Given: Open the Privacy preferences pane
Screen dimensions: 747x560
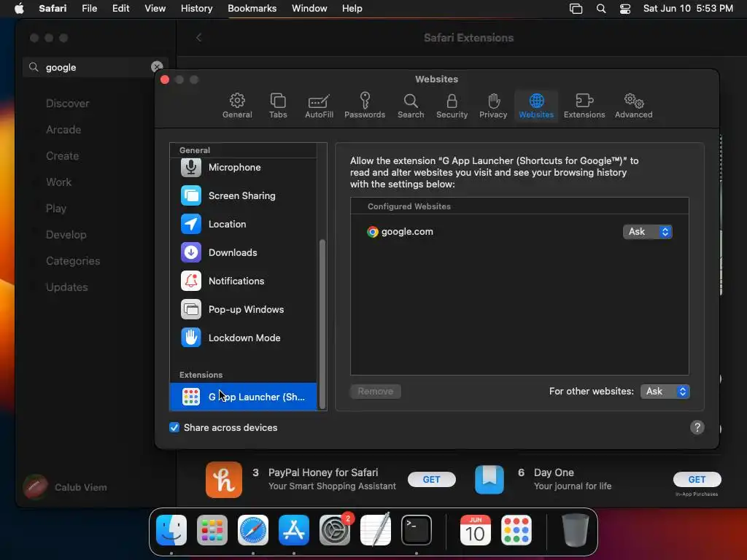Looking at the screenshot, I should pos(493,106).
